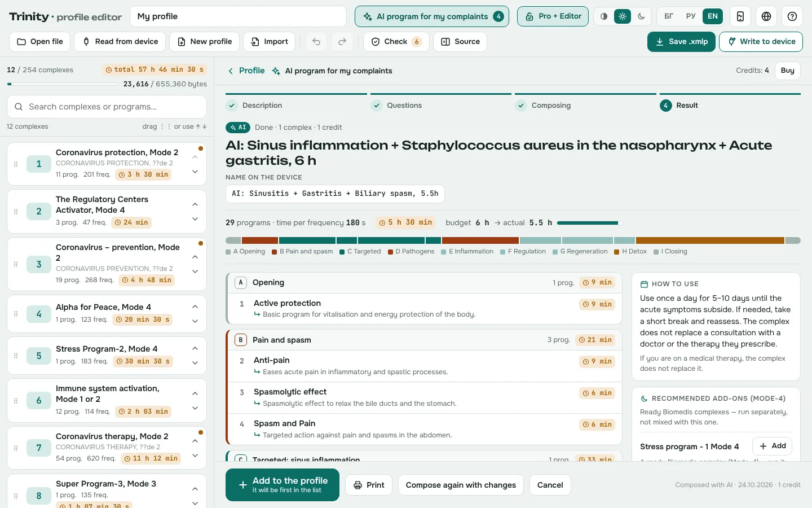The height and width of the screenshot is (508, 812).
Task: Click the device icon next to EN
Action: [x=740, y=16]
